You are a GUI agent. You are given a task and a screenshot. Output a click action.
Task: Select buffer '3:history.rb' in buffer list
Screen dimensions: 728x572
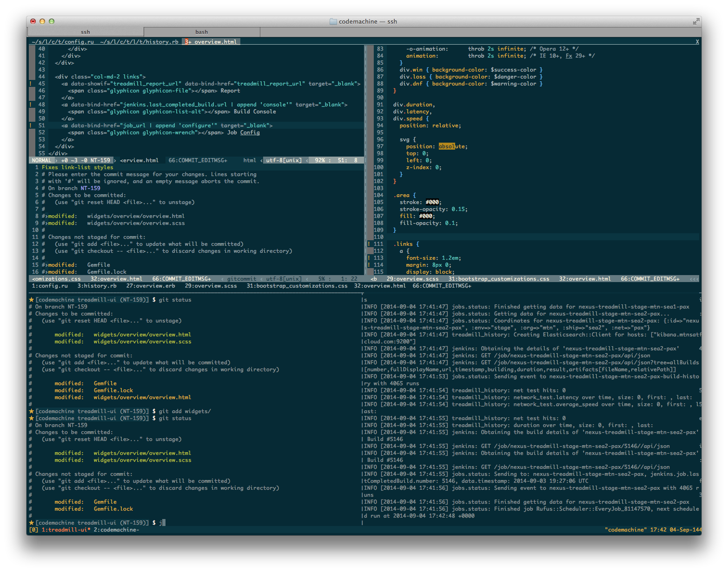tap(97, 286)
